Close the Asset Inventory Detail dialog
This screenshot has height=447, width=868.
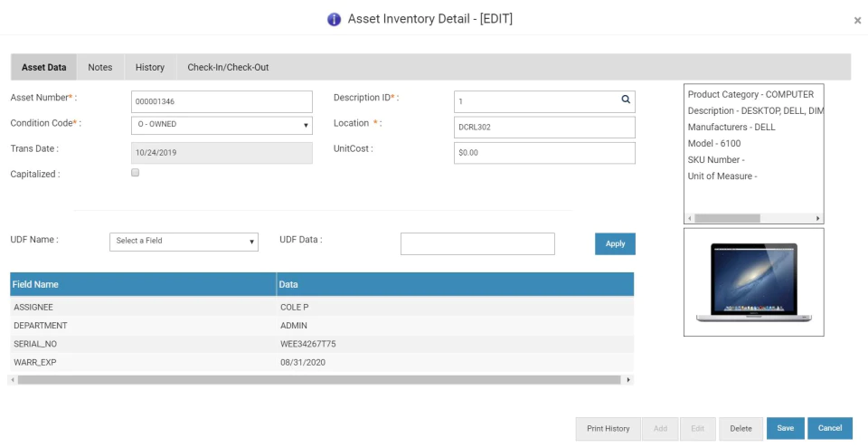coord(857,21)
